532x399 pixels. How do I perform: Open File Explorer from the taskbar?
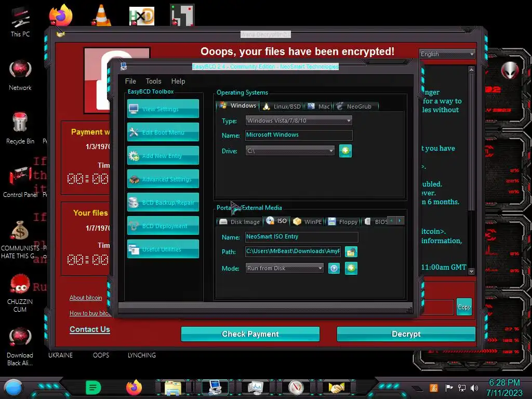[x=173, y=388]
